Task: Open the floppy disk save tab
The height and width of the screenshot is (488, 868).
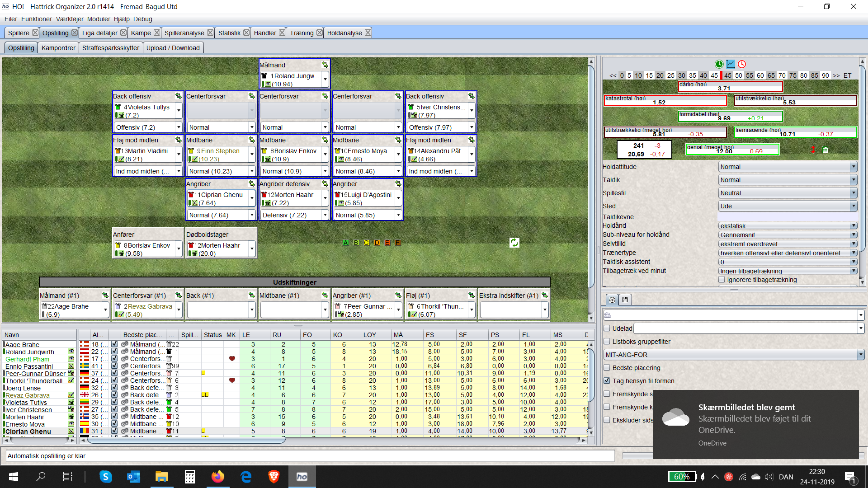Action: [625, 300]
